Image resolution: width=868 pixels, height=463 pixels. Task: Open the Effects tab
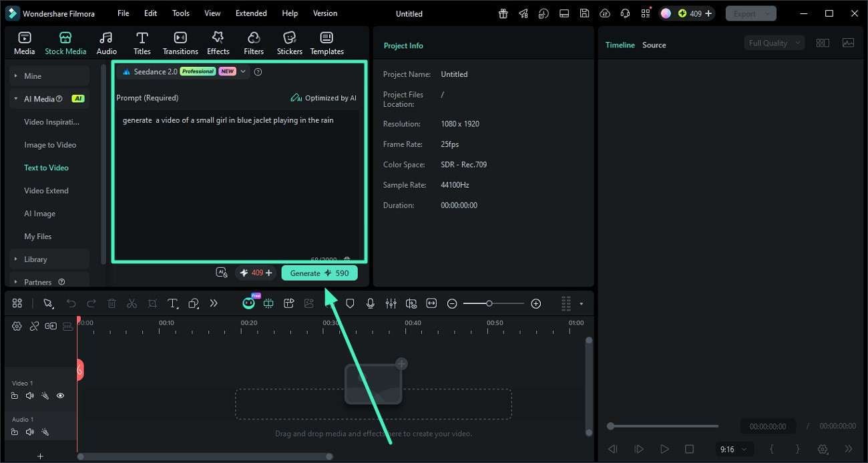(218, 43)
